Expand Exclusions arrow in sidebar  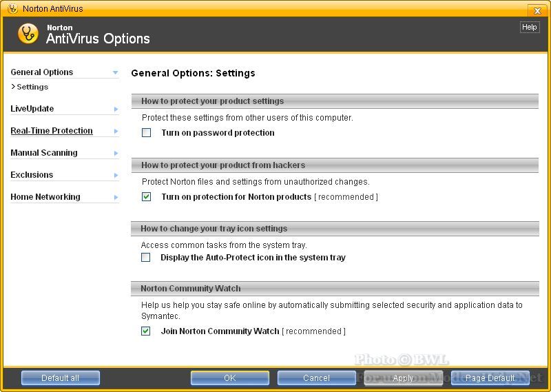click(x=116, y=175)
